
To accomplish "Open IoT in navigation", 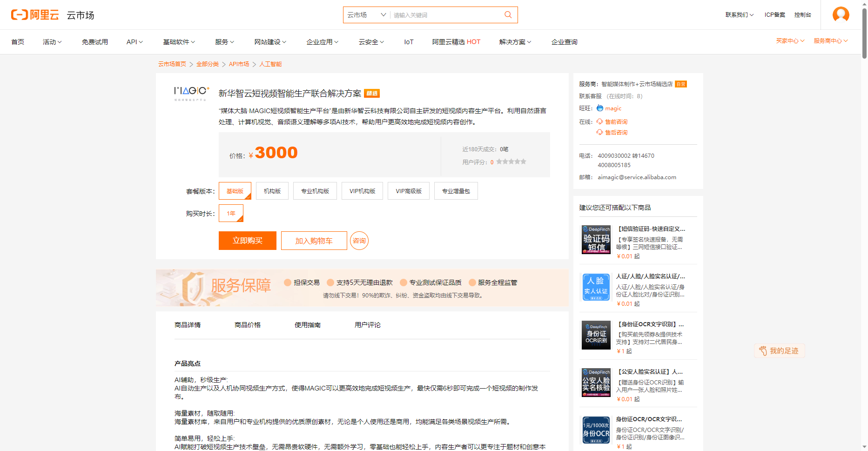I will (409, 42).
